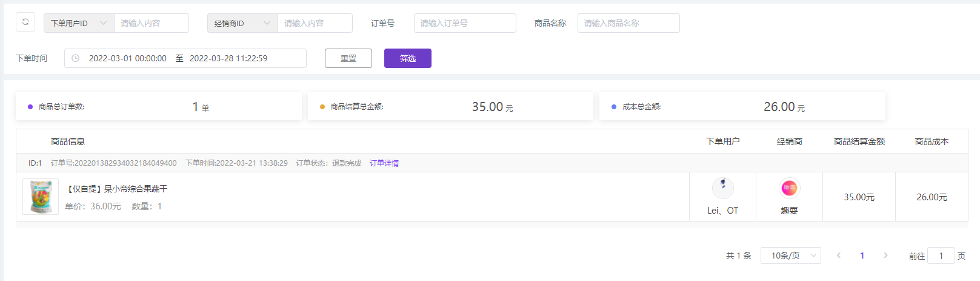Click start date 2022-03-01 00:00:00
Viewport: 980px width, 281px height.
click(127, 58)
